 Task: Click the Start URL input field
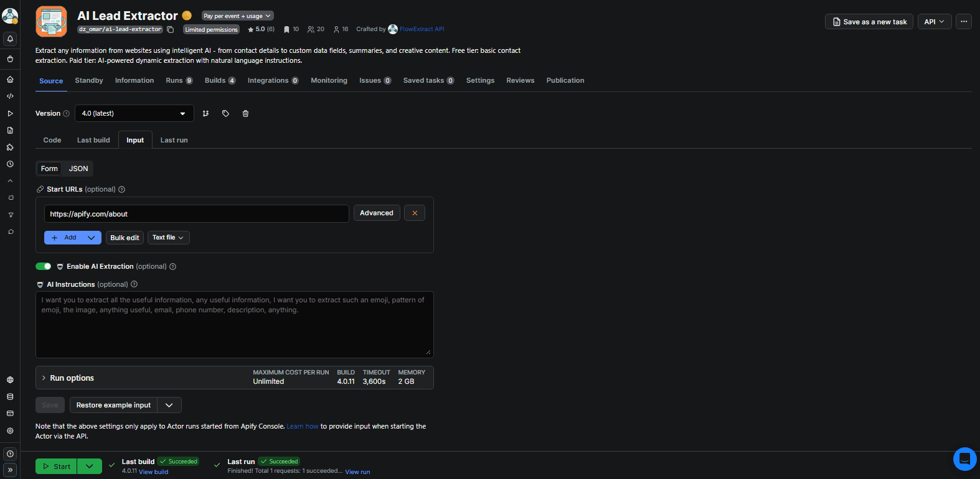click(196, 213)
